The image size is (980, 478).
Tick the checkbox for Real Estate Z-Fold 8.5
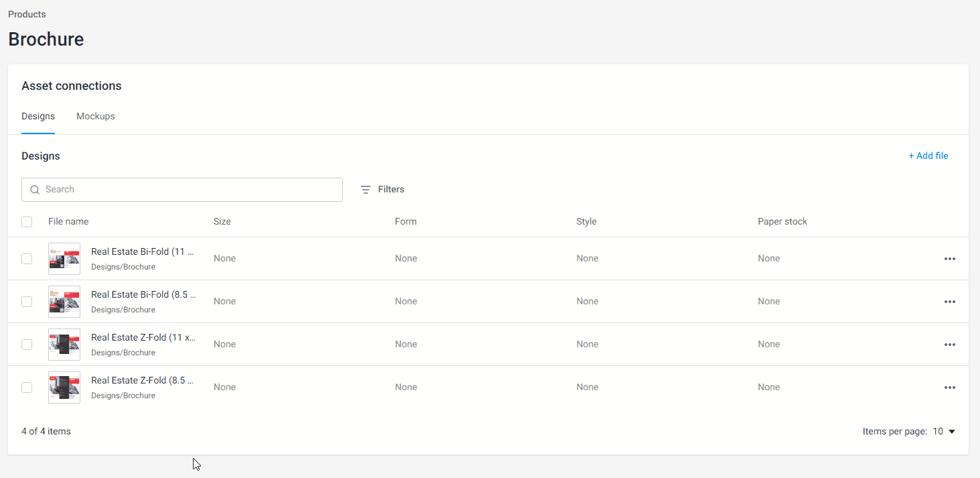click(x=27, y=387)
